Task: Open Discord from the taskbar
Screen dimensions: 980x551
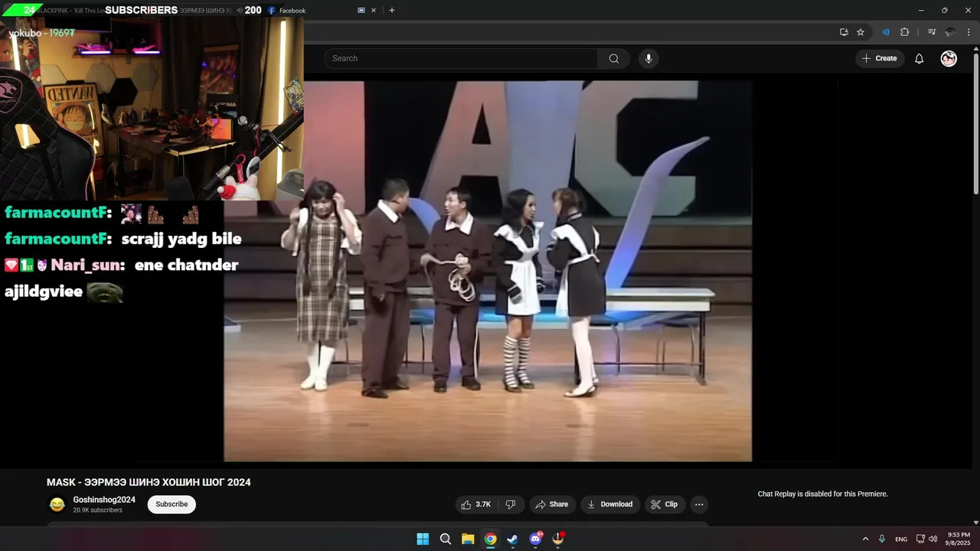Action: (535, 539)
